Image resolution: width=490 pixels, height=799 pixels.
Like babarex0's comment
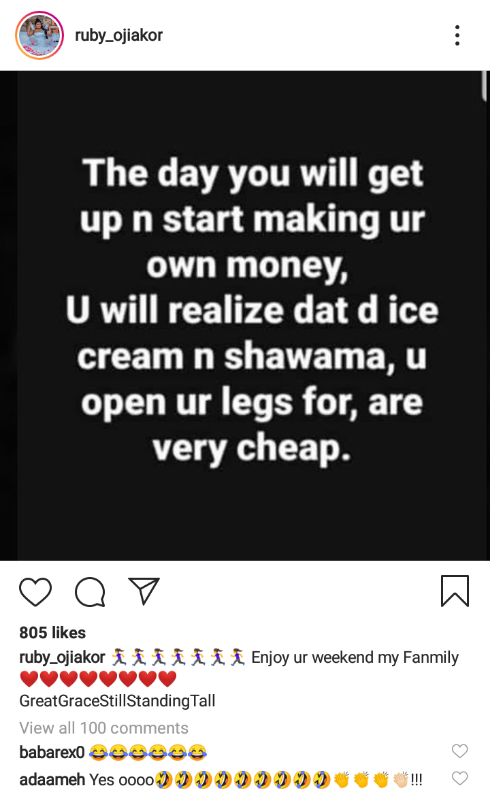pos(460,751)
